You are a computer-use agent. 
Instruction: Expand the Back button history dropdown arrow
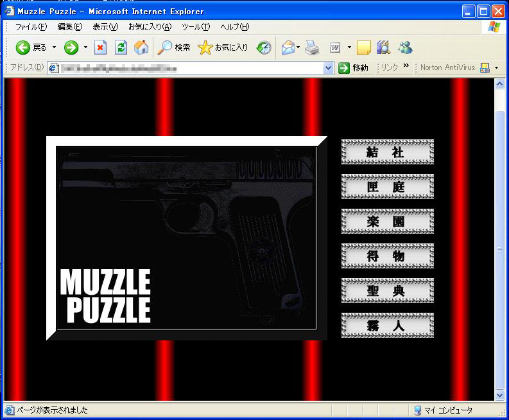[x=55, y=48]
